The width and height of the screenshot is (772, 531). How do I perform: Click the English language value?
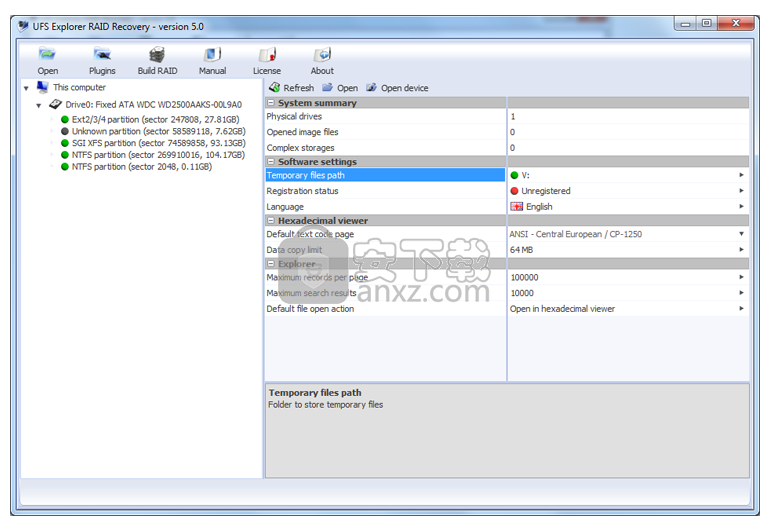click(x=539, y=207)
